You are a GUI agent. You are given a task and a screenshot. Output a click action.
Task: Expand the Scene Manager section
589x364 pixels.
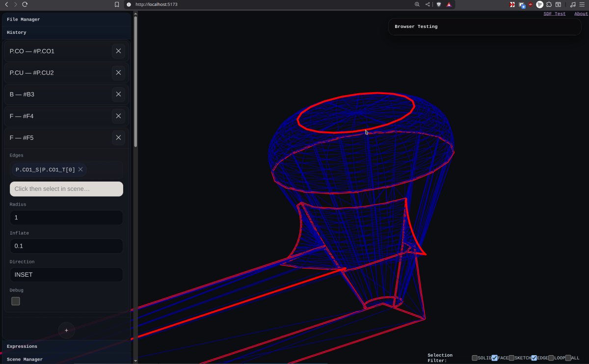coord(67,360)
